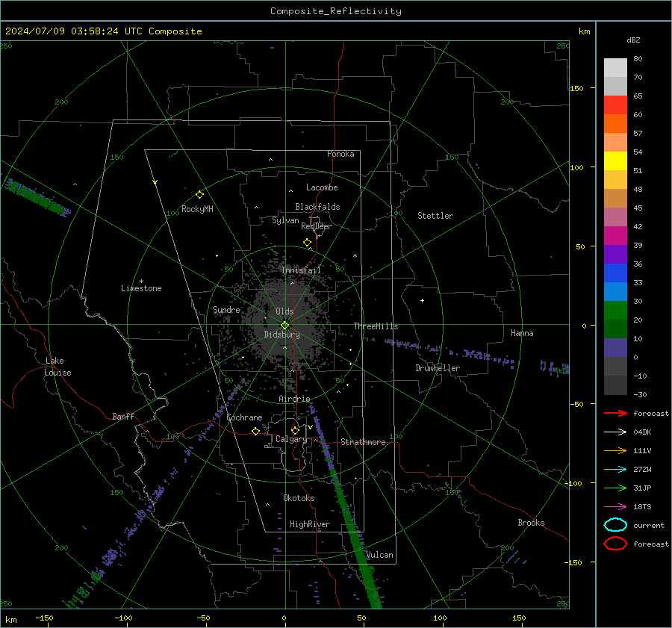Click the Calgary city label

[x=291, y=439]
